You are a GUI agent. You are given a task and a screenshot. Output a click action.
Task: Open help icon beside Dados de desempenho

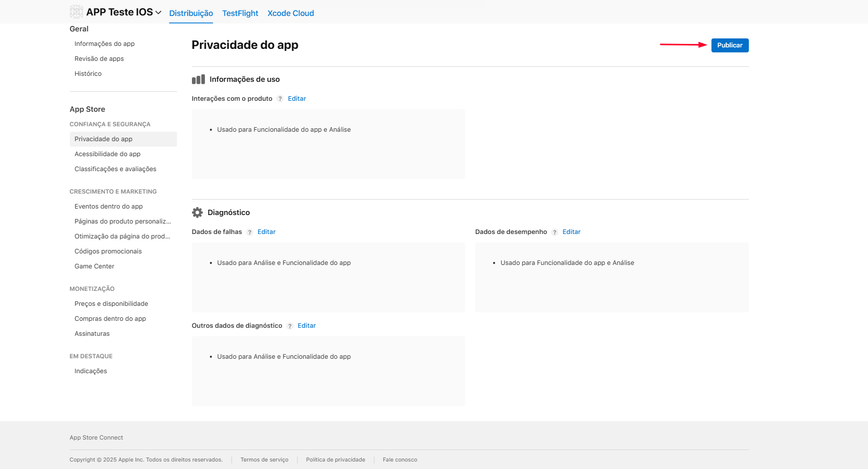point(554,232)
